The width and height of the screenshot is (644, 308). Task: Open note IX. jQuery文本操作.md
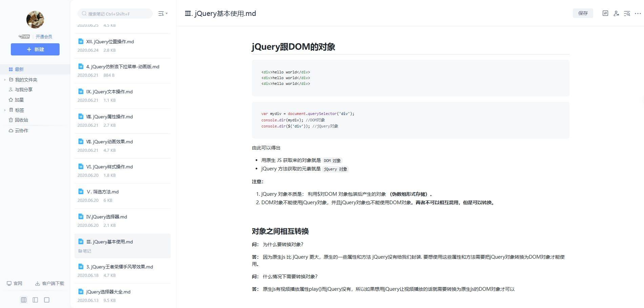point(123,96)
